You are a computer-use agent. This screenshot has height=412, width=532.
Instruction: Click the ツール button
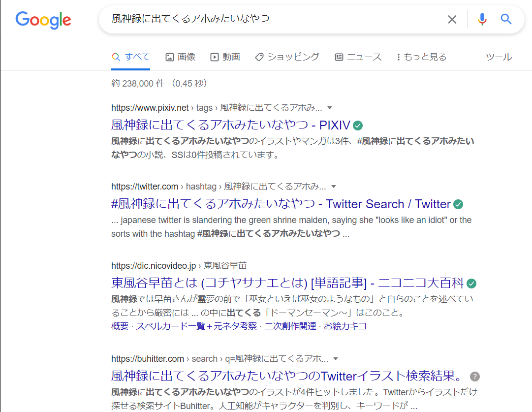tap(499, 57)
